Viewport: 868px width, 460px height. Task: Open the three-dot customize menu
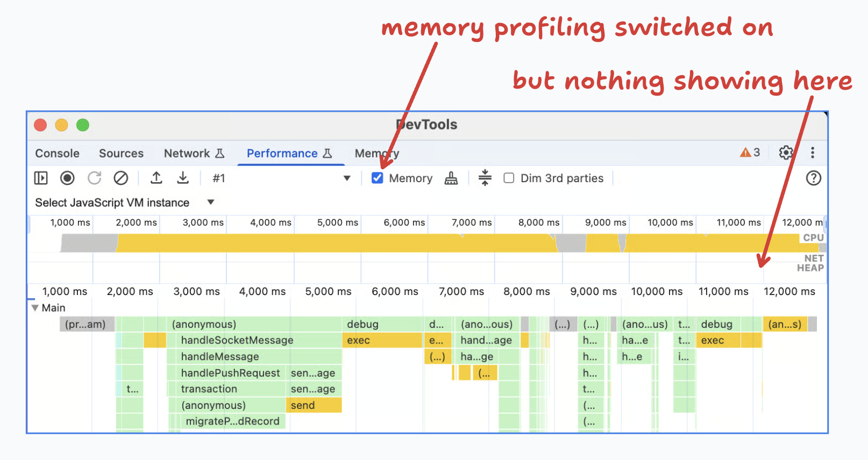coord(813,153)
